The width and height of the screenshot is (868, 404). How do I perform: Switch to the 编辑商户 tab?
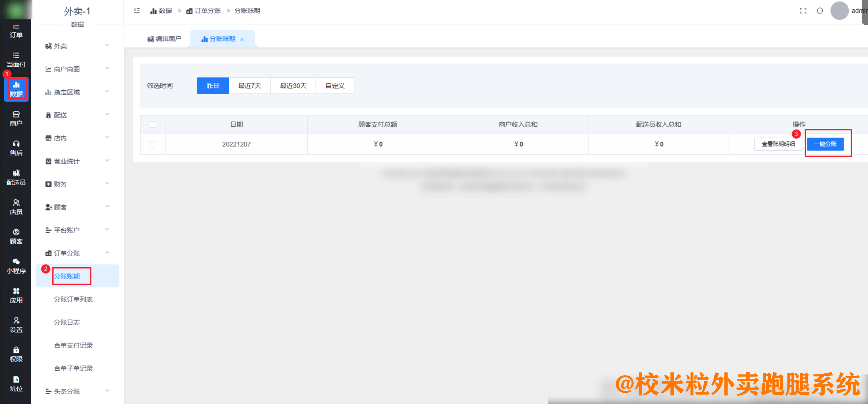pos(165,38)
